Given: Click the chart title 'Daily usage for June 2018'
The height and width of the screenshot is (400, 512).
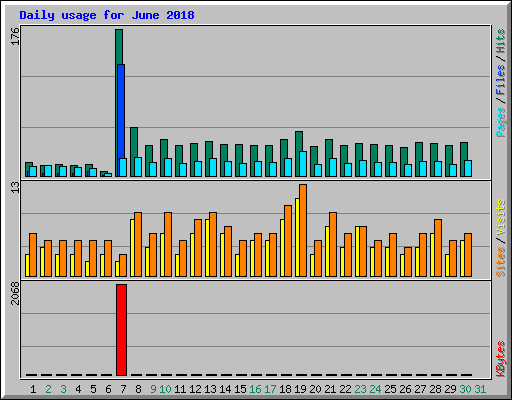Looking at the screenshot, I should pyautogui.click(x=107, y=15).
